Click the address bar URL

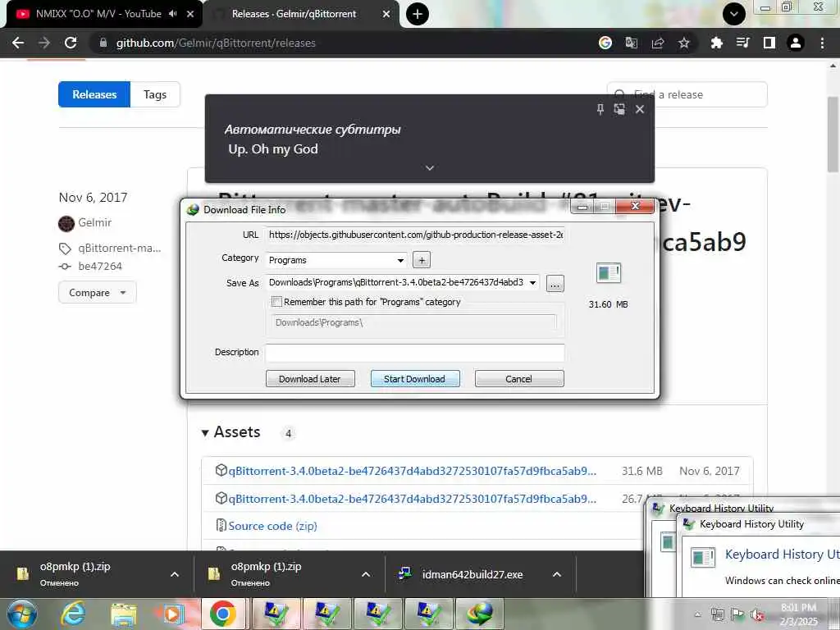pyautogui.click(x=216, y=43)
